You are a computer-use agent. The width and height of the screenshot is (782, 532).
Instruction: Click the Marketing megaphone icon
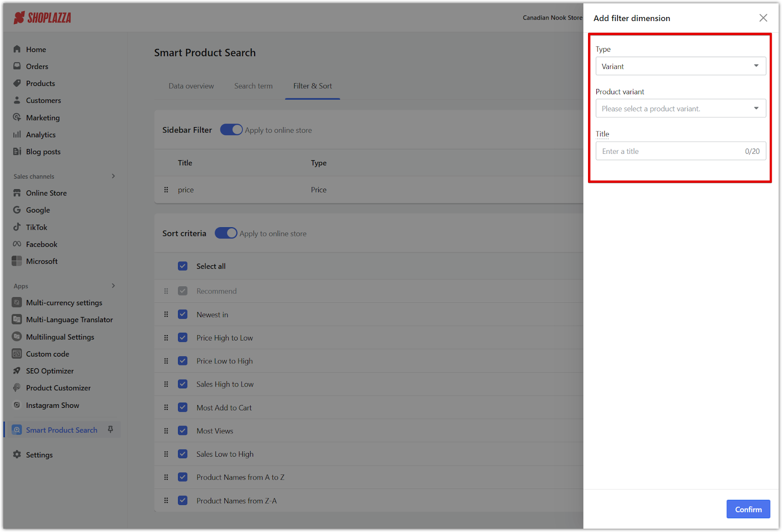(x=17, y=118)
